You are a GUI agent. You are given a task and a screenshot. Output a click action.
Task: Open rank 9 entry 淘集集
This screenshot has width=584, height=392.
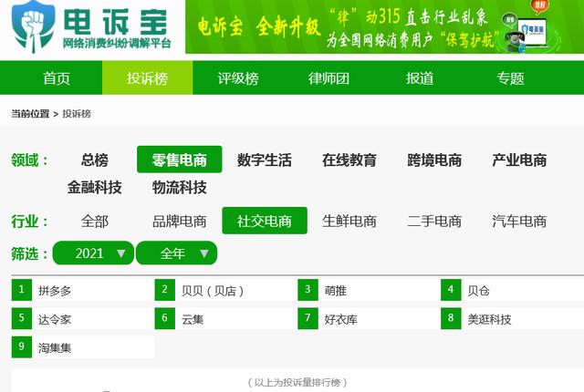click(83, 347)
